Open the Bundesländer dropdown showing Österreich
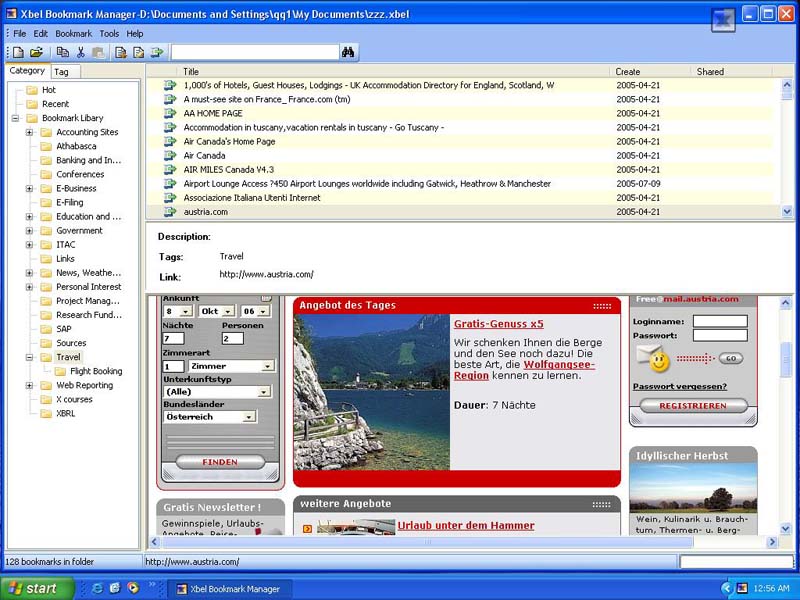This screenshot has width=800, height=600. tap(249, 417)
